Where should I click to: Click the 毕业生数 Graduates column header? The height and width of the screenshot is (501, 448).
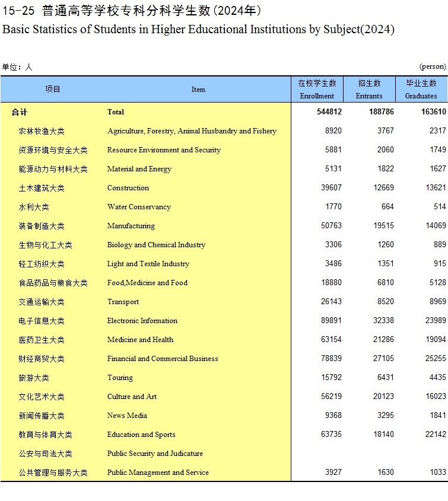pos(421,90)
